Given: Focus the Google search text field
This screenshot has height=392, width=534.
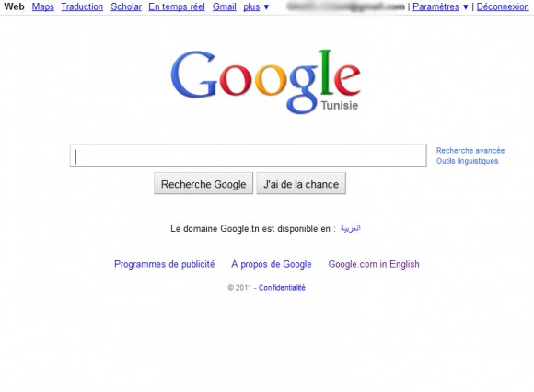Looking at the screenshot, I should tap(249, 156).
